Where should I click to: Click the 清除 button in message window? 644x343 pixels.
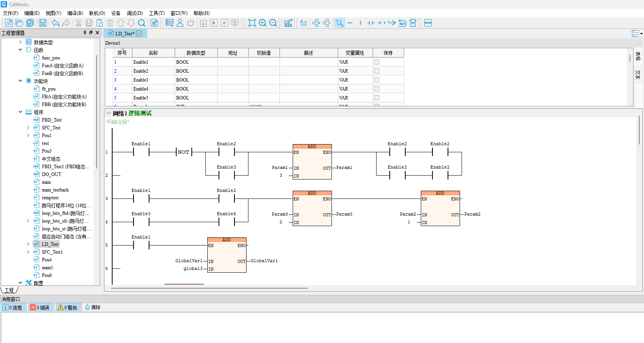click(92, 307)
